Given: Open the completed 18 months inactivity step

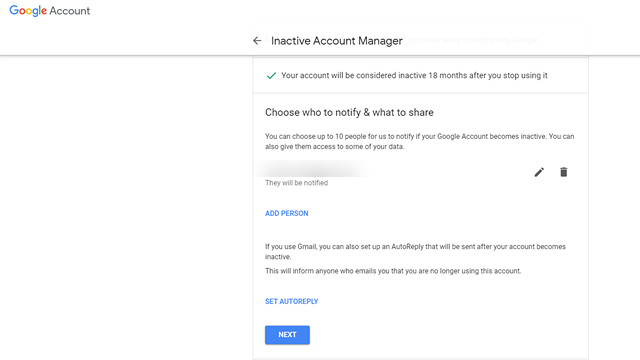Looking at the screenshot, I should pyautogui.click(x=420, y=76).
